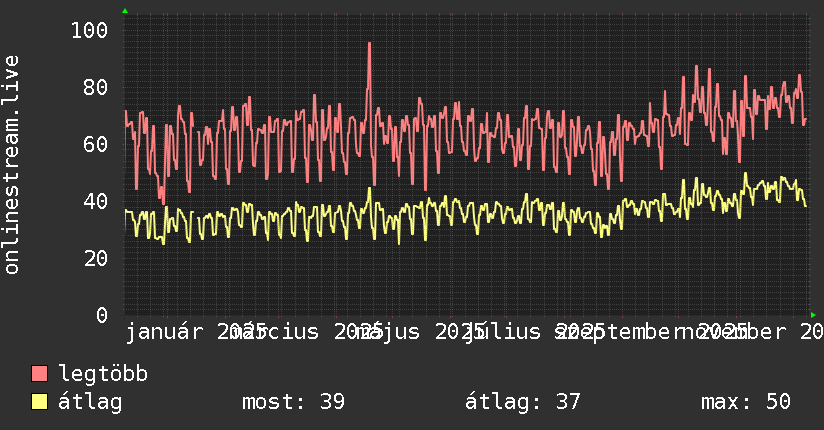Click the 'most: 39' value

click(293, 402)
